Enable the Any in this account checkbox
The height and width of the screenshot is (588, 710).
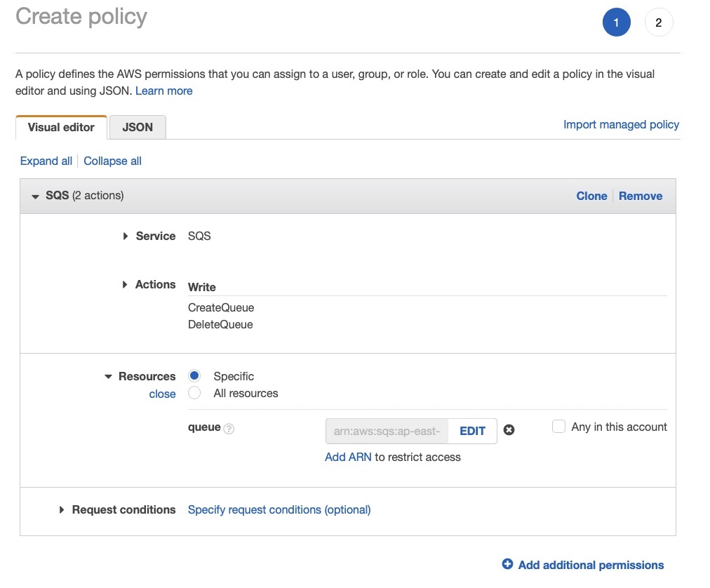coord(558,427)
